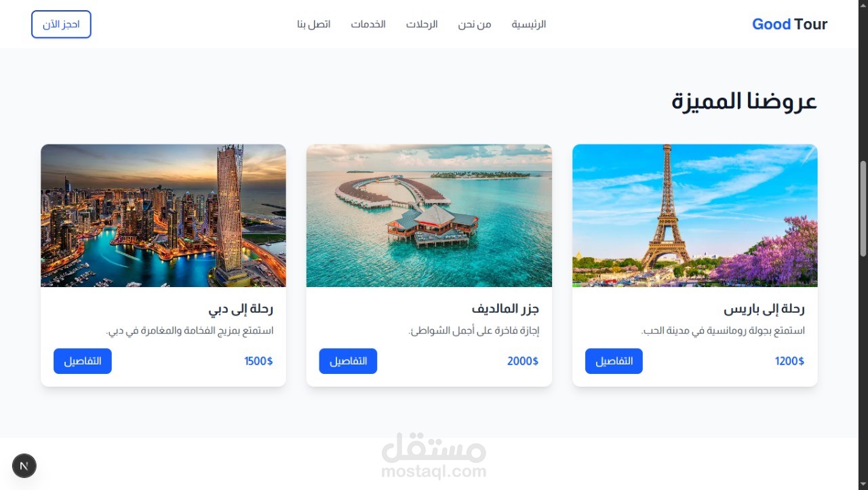
Task: Click the جزر المالديف card title
Action: click(505, 309)
